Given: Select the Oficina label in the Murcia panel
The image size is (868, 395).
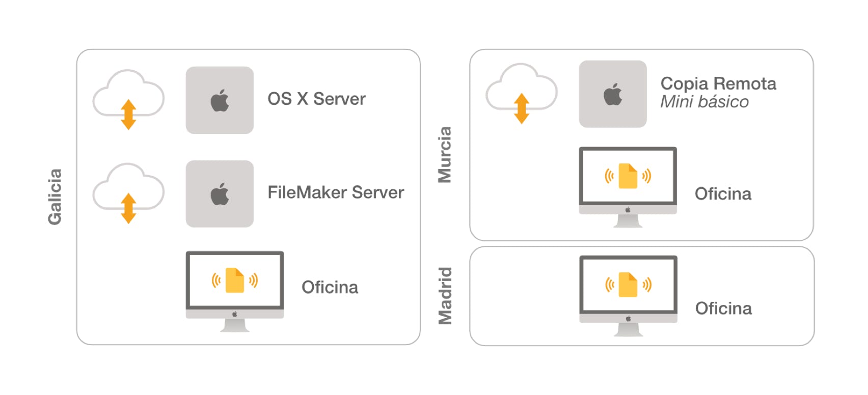Looking at the screenshot, I should 723,194.
